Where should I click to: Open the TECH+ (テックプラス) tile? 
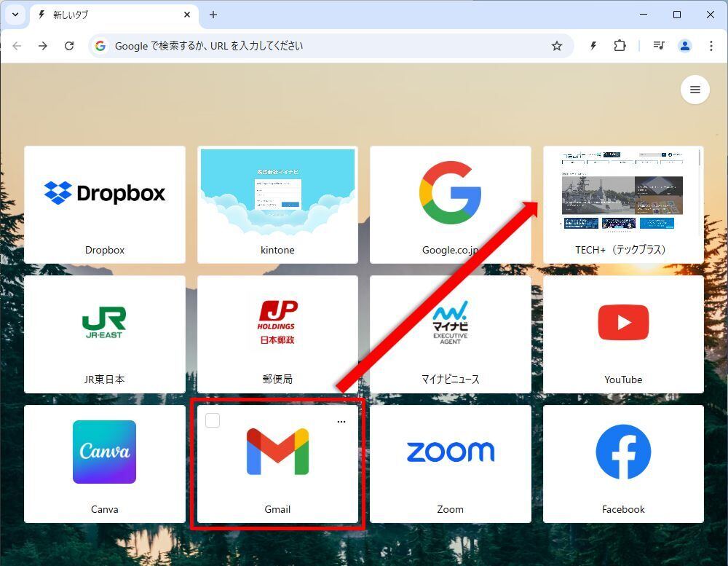point(624,205)
